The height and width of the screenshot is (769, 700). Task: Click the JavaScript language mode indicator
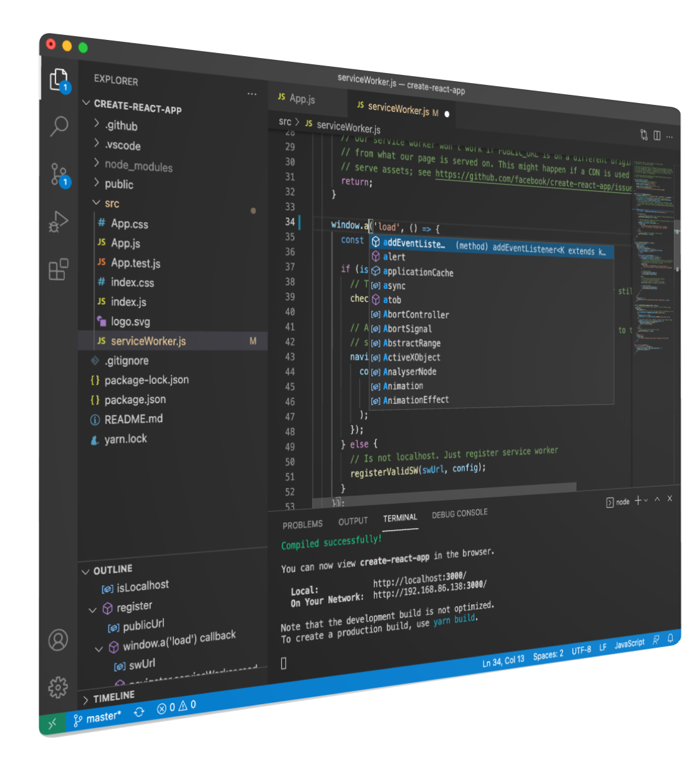click(629, 644)
